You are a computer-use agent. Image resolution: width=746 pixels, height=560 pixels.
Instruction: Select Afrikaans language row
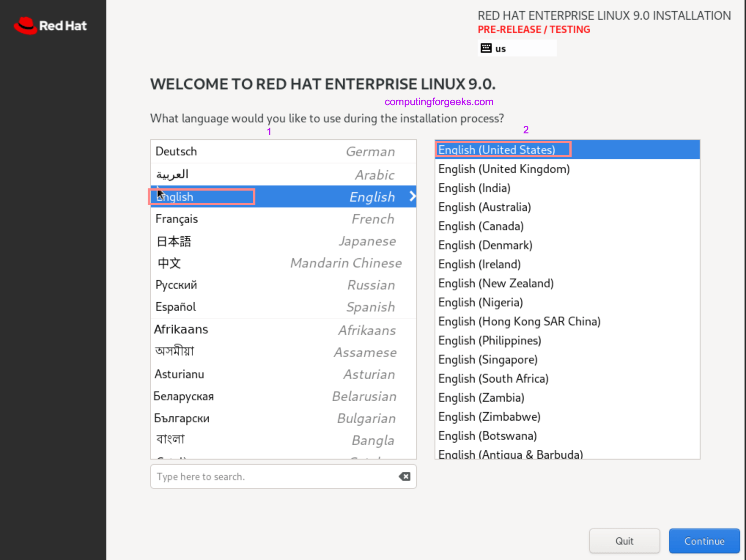tap(283, 330)
